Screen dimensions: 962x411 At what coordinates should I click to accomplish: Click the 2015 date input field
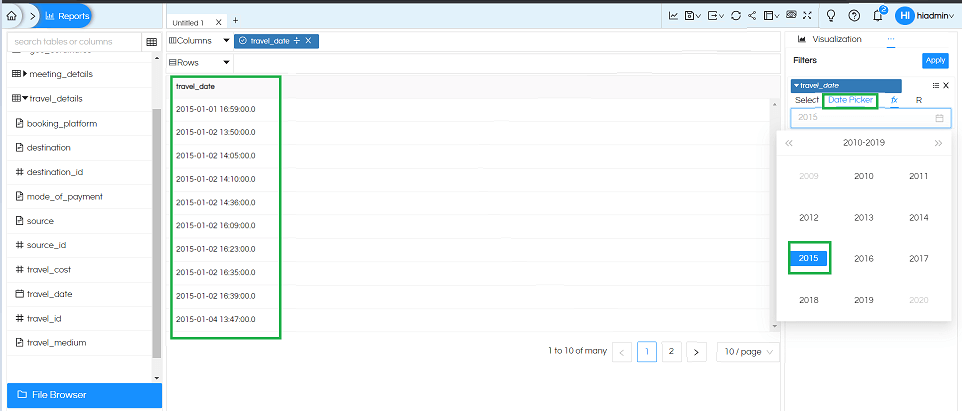point(871,117)
